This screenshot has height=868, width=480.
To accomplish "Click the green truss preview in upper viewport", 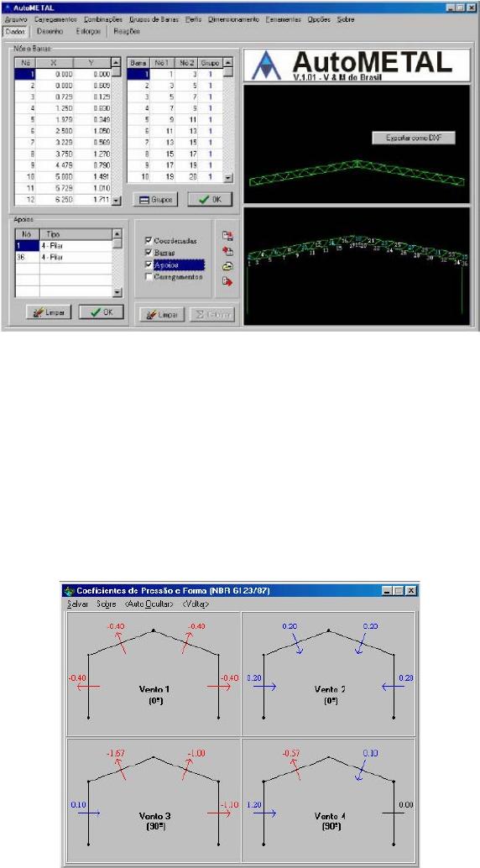I will pyautogui.click(x=357, y=175).
